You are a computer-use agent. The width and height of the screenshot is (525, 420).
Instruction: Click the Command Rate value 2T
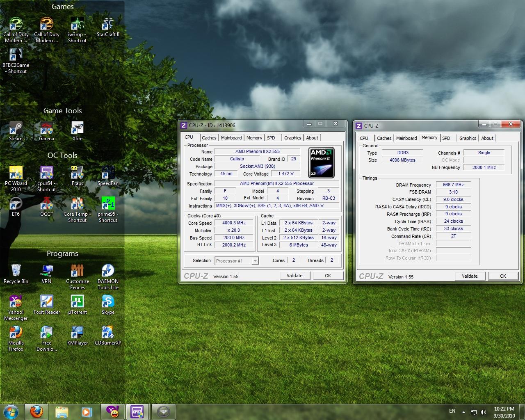click(453, 236)
